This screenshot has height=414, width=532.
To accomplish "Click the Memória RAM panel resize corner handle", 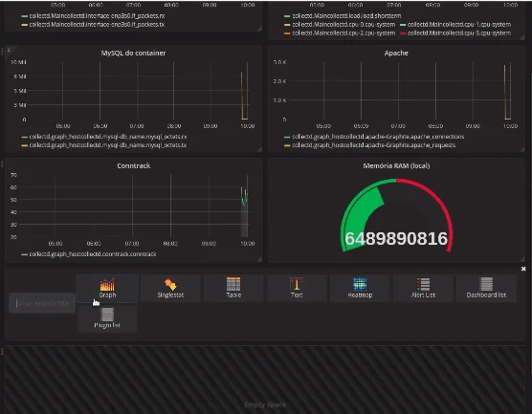I will (x=522, y=259).
